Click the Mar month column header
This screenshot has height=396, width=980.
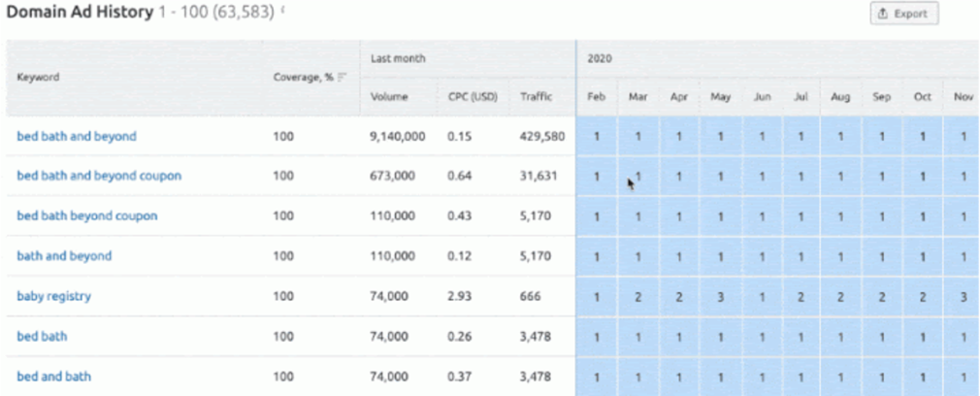[x=637, y=97]
